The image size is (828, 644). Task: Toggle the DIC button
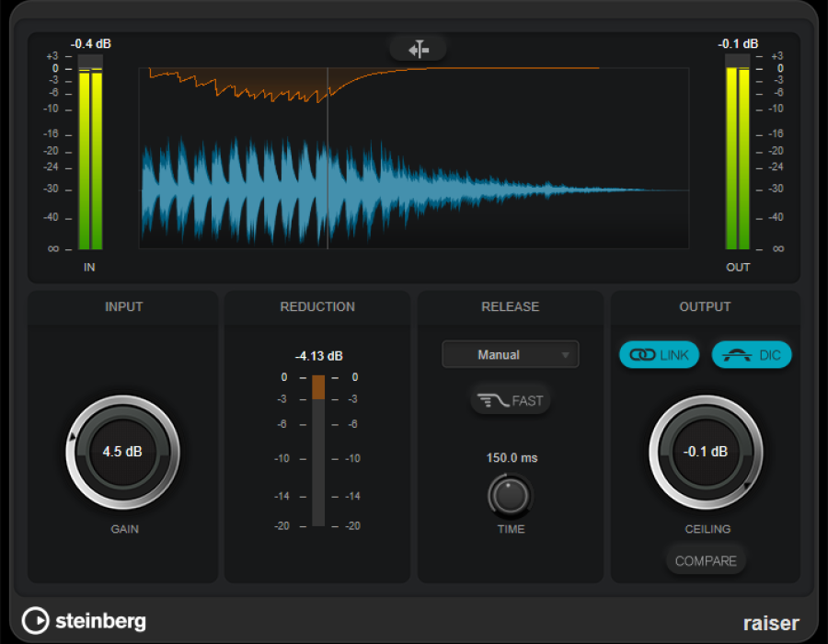(x=752, y=355)
